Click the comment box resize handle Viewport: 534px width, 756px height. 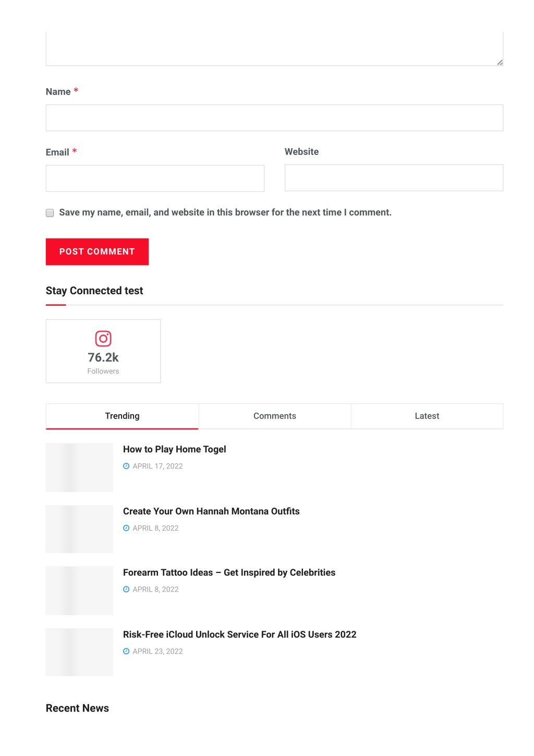[500, 63]
